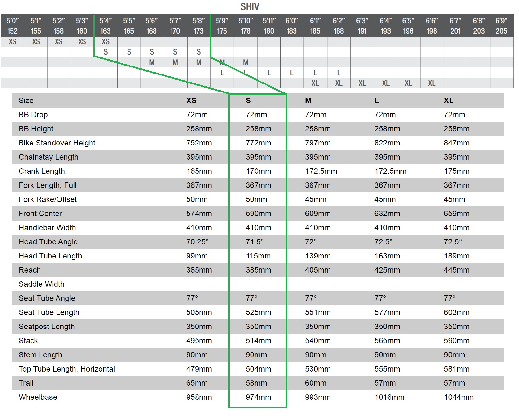Viewport: 519px width, 420px height.
Task: Select the 504mm top tube length value
Action: point(259,369)
